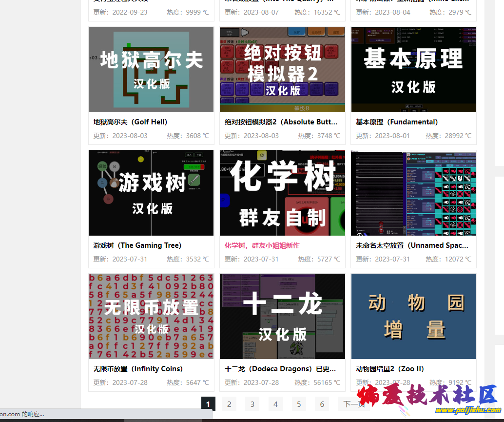Click the browser status bar loading message
The height and width of the screenshot is (422, 504).
coord(22,414)
